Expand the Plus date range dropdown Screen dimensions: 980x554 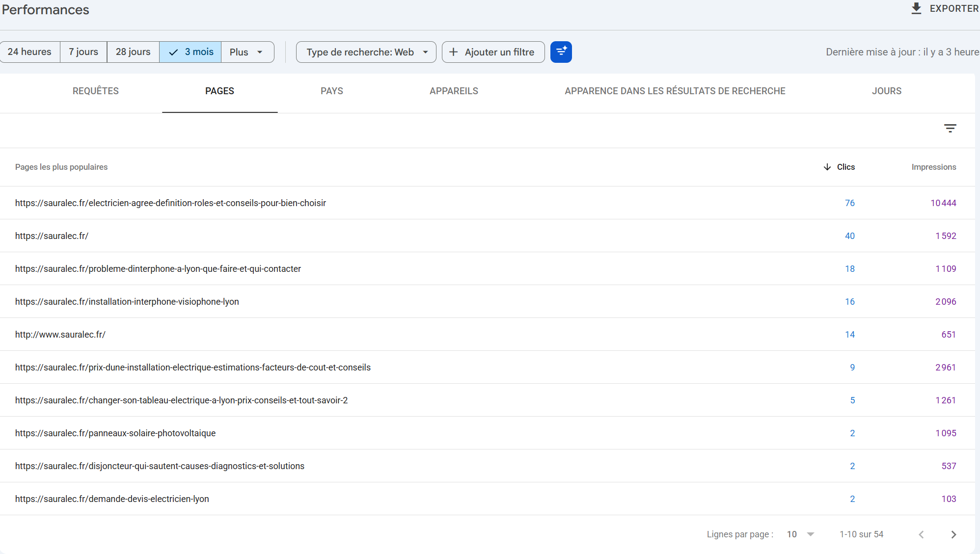tap(247, 52)
